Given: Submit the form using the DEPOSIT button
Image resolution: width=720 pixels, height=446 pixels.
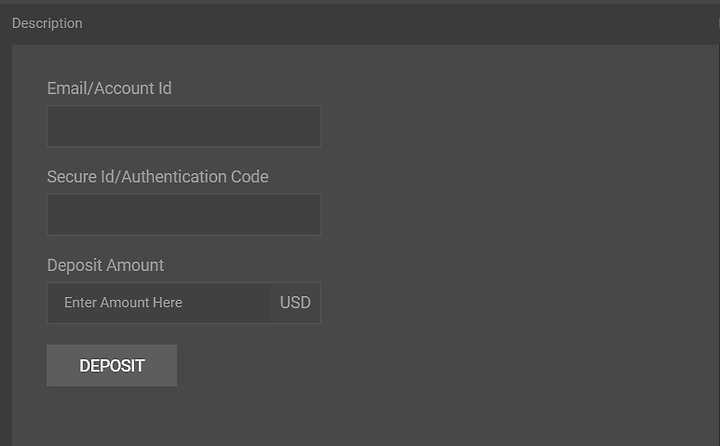Looking at the screenshot, I should 112,365.
